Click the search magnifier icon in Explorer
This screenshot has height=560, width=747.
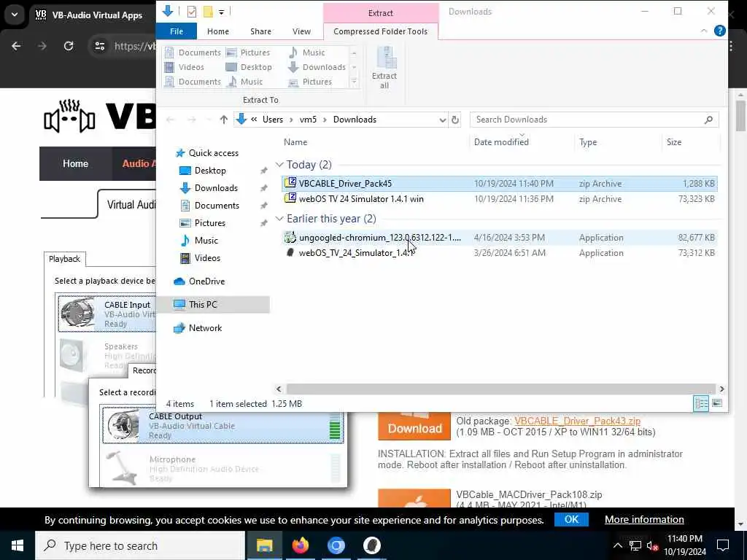pyautogui.click(x=708, y=120)
